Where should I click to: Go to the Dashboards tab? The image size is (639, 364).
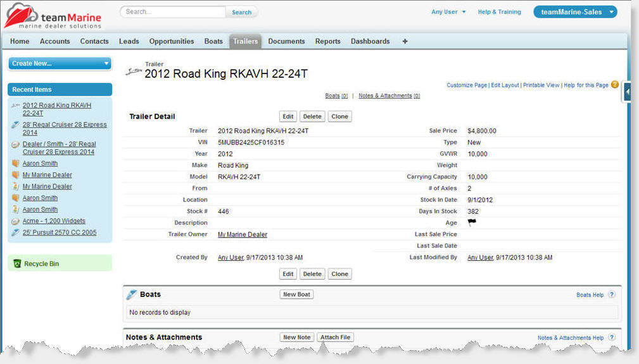[x=370, y=41]
